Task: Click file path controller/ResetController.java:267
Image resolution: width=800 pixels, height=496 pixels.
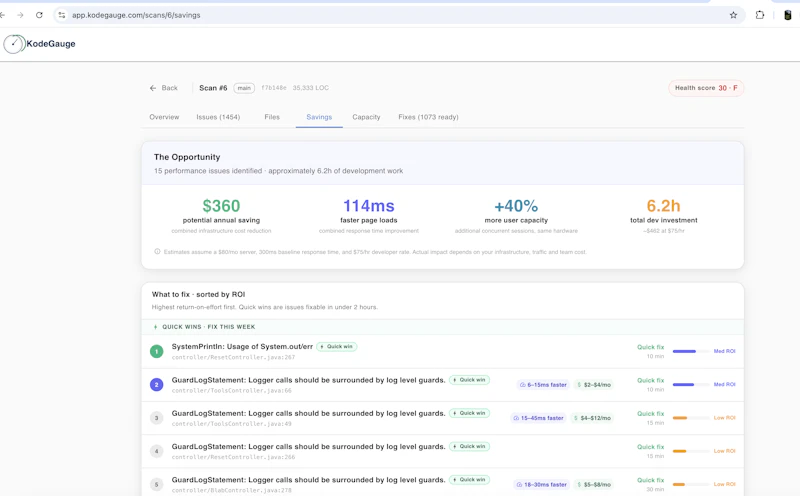Action: tap(233, 357)
